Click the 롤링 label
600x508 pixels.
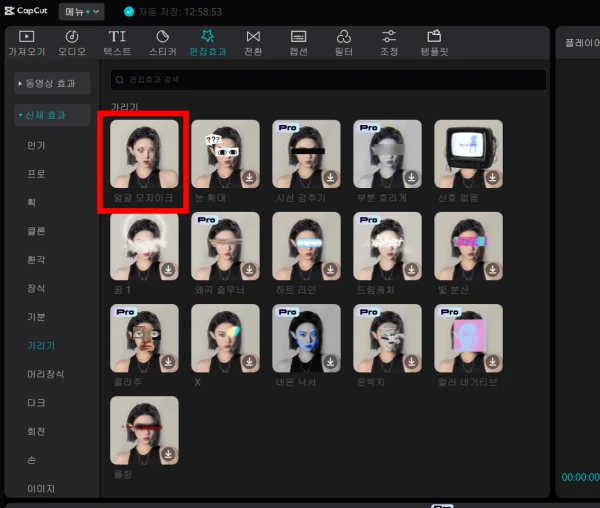pyautogui.click(x=122, y=474)
